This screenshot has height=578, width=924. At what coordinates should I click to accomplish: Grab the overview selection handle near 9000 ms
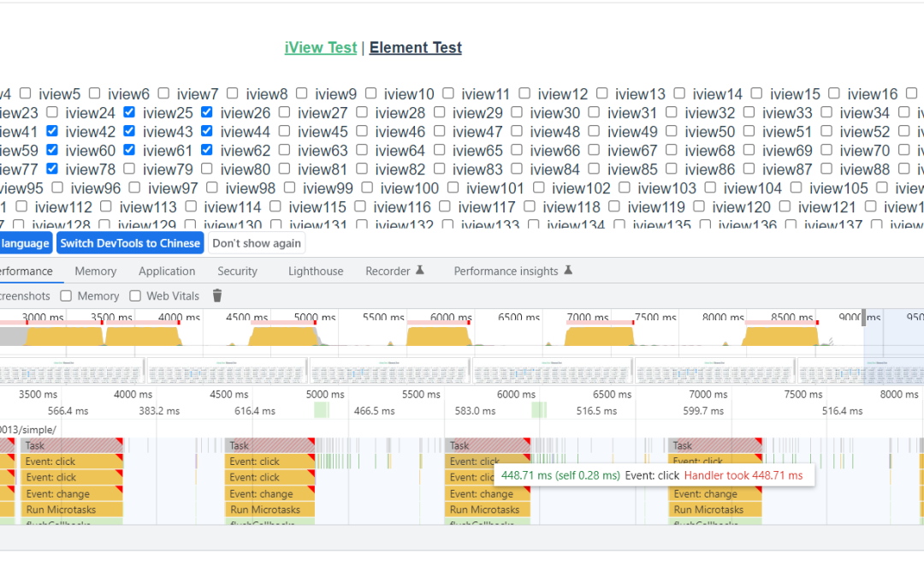(863, 318)
